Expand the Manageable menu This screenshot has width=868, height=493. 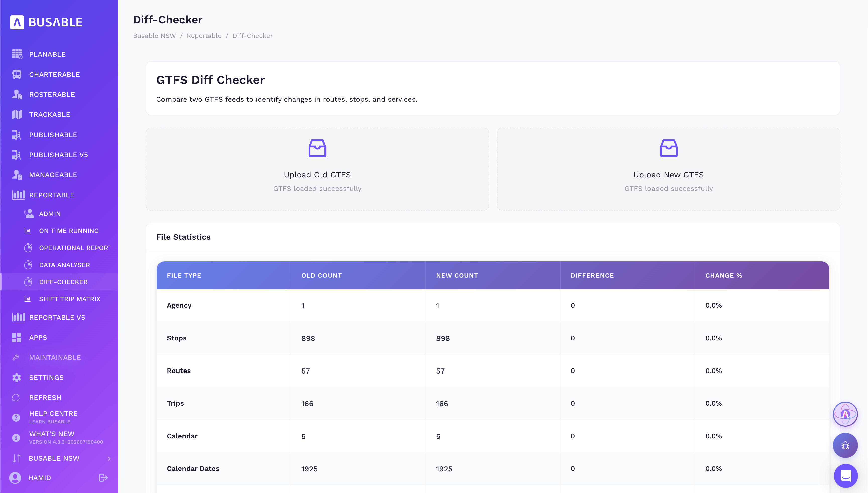(x=59, y=175)
